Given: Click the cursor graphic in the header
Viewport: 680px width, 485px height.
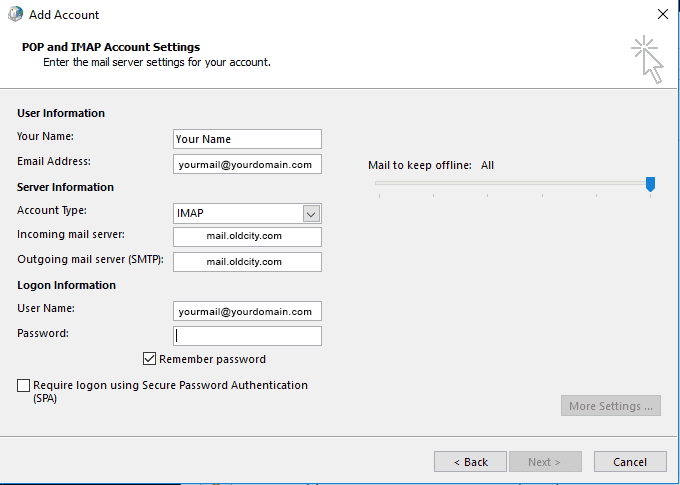Looking at the screenshot, I should click(x=647, y=61).
